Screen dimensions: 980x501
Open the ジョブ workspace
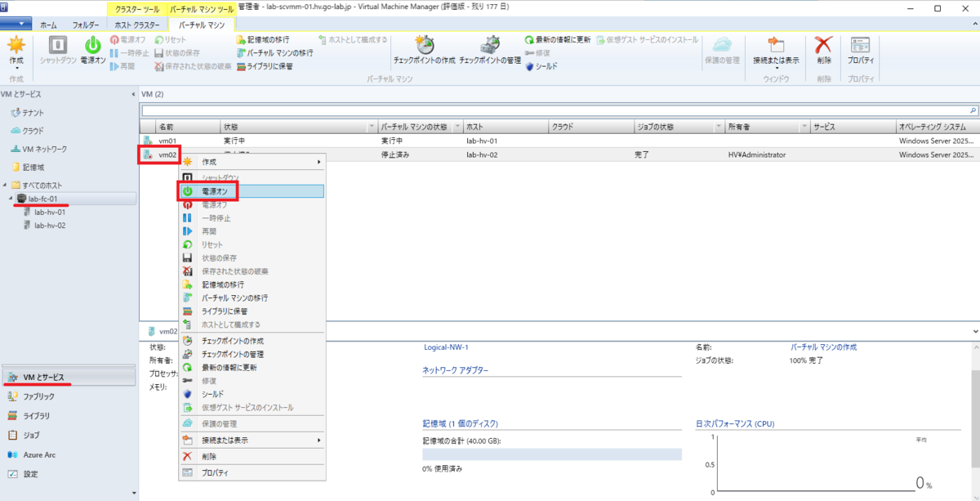(67, 435)
